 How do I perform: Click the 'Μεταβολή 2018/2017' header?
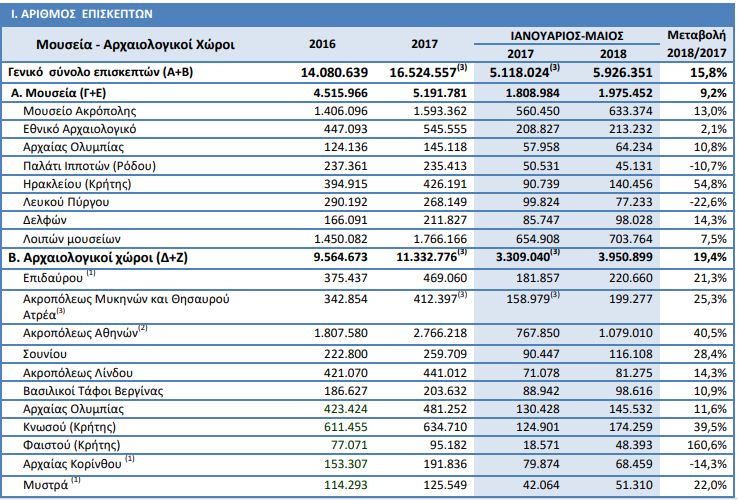[x=697, y=44]
